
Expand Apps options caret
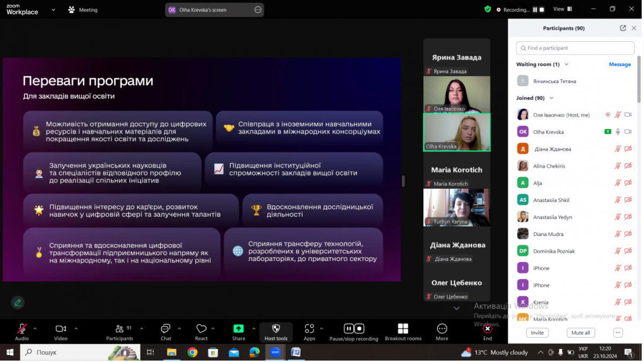[x=321, y=328]
